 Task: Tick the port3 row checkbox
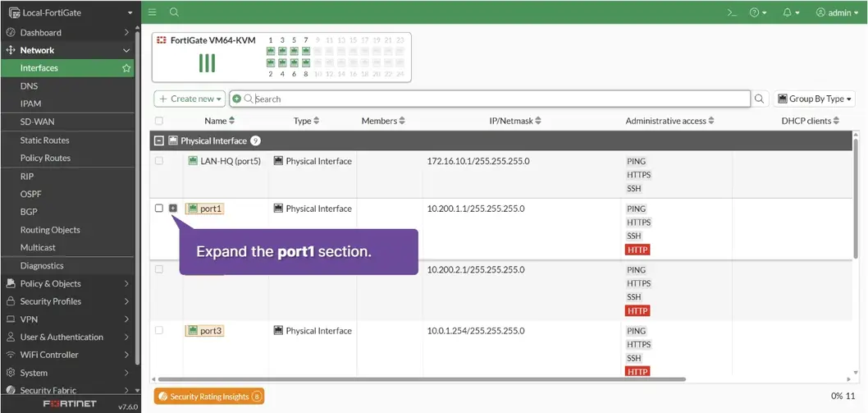pyautogui.click(x=159, y=330)
